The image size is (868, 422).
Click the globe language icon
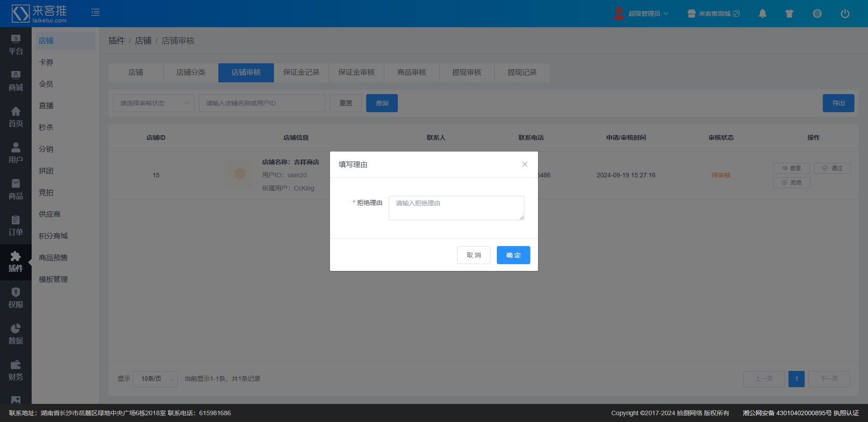[x=817, y=14]
